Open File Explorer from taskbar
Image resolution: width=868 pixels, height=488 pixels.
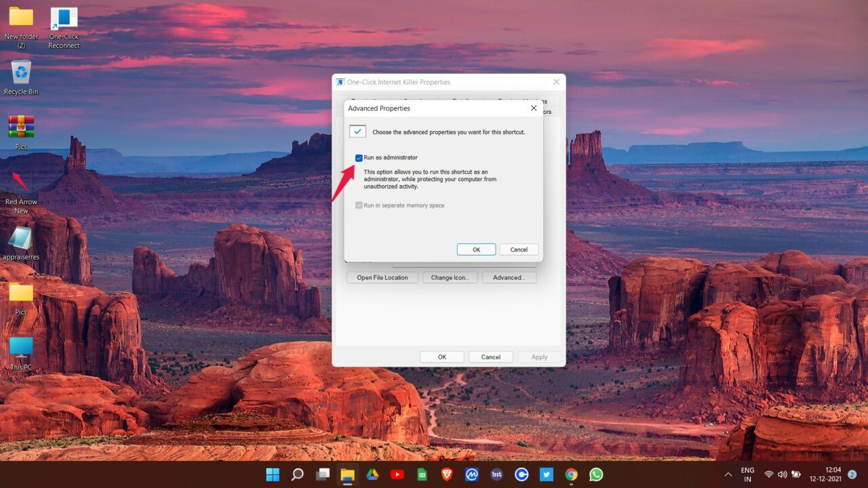[347, 474]
